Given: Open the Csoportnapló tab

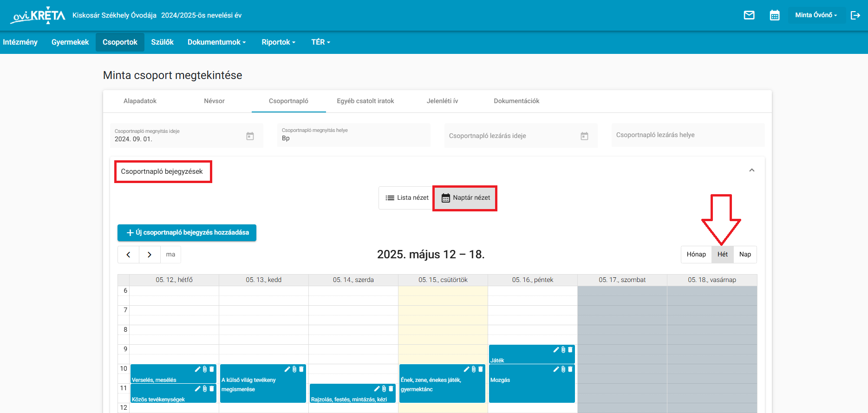Looking at the screenshot, I should click(288, 101).
